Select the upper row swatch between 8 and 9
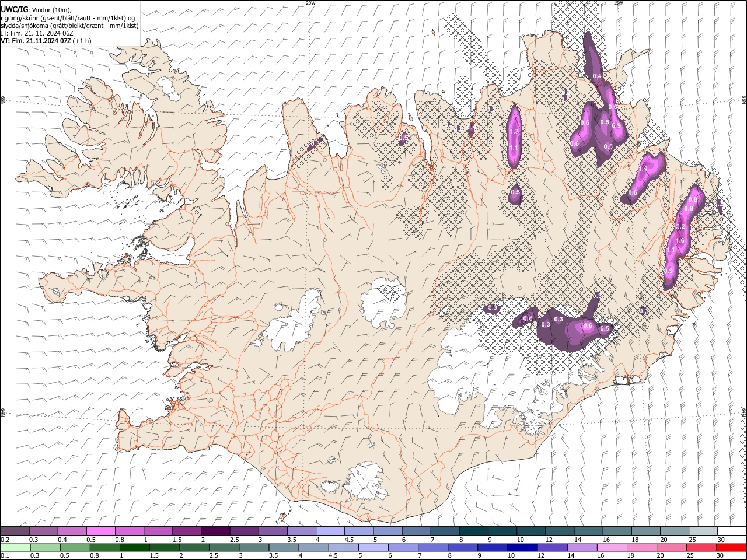The height and width of the screenshot is (560, 747). tap(474, 531)
